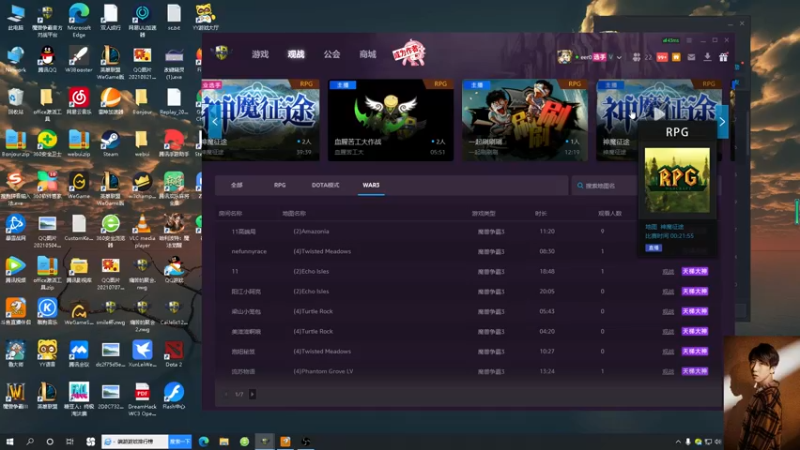The height and width of the screenshot is (450, 800).
Task: Select the Steam desktop shortcut
Action: pos(110,144)
